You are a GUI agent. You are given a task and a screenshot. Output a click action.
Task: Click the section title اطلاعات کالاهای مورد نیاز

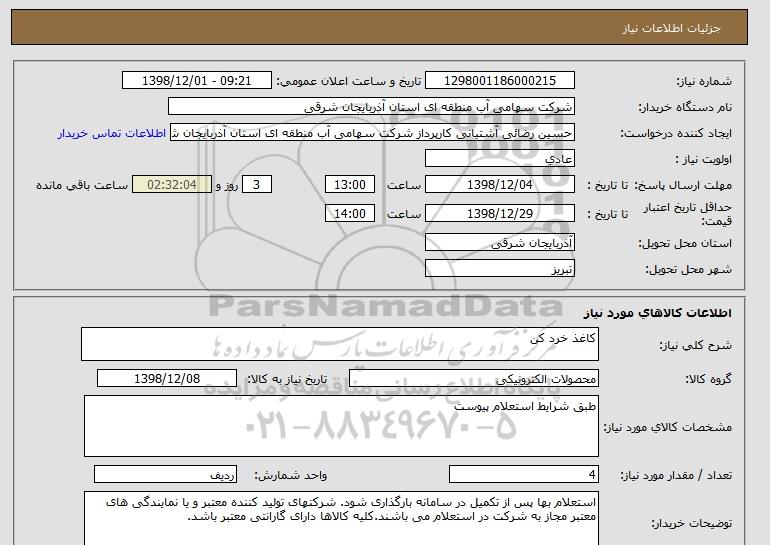click(x=658, y=313)
